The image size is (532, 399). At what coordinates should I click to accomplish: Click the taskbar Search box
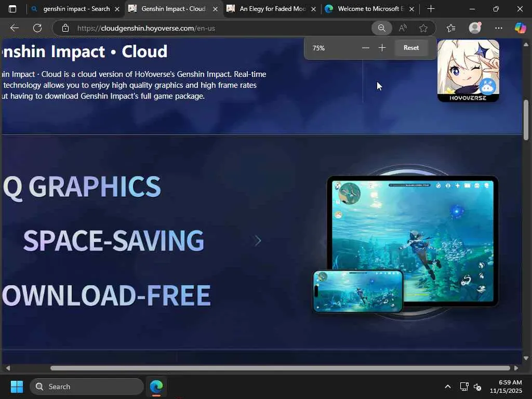pos(87,387)
